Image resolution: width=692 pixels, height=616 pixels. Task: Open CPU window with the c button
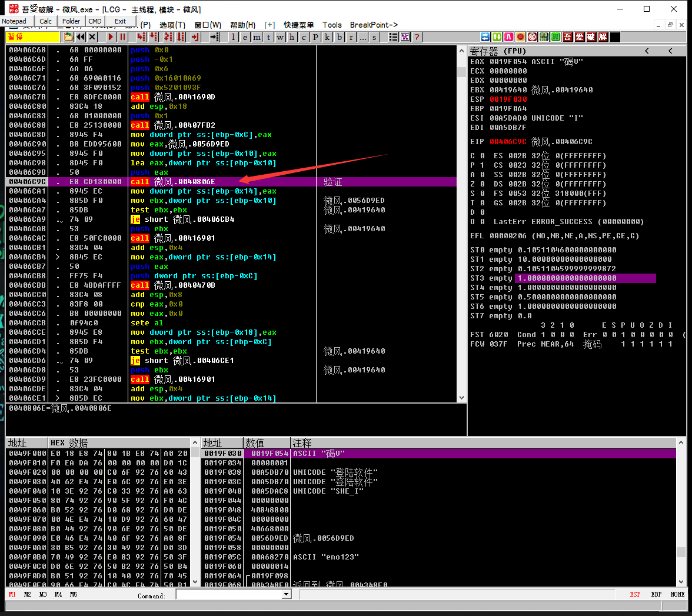click(304, 37)
